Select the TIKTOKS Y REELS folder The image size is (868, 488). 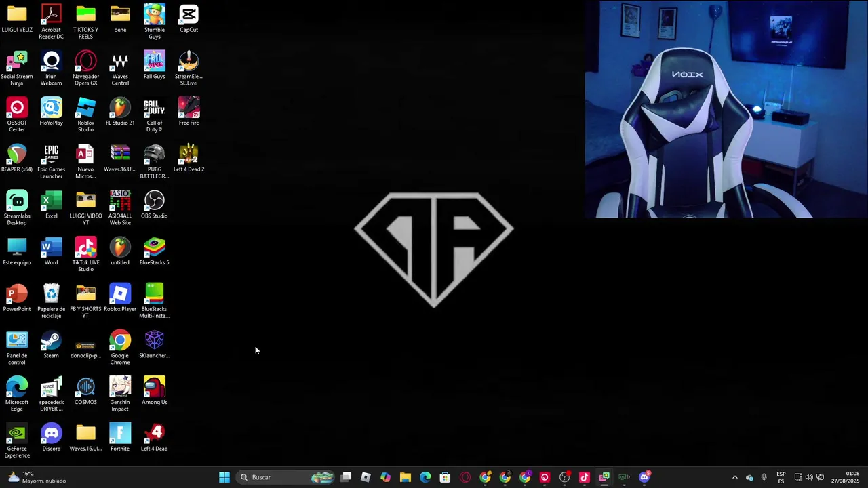pyautogui.click(x=85, y=22)
